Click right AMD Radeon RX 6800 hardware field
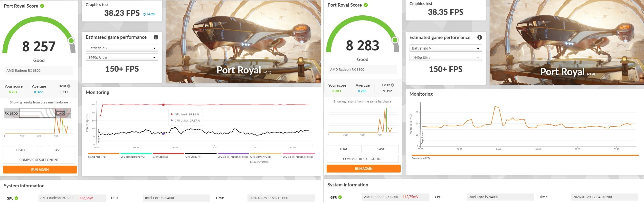The width and height of the screenshot is (644, 203). coord(362,69)
